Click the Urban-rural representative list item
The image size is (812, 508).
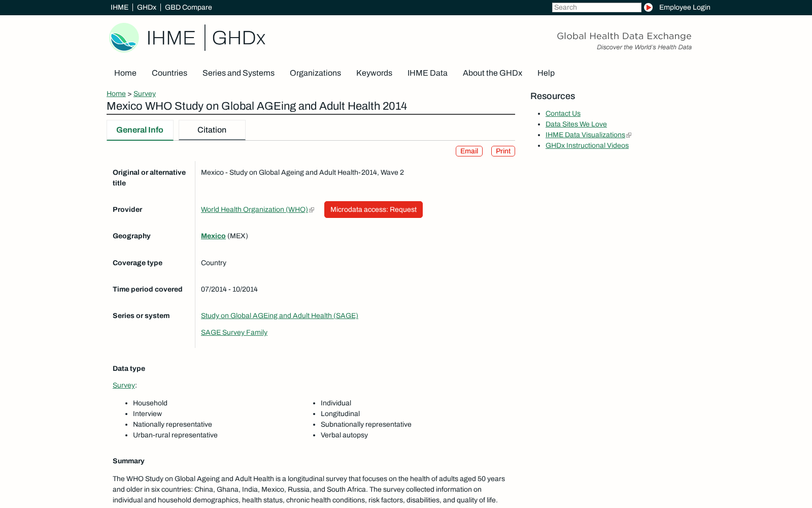pos(175,435)
